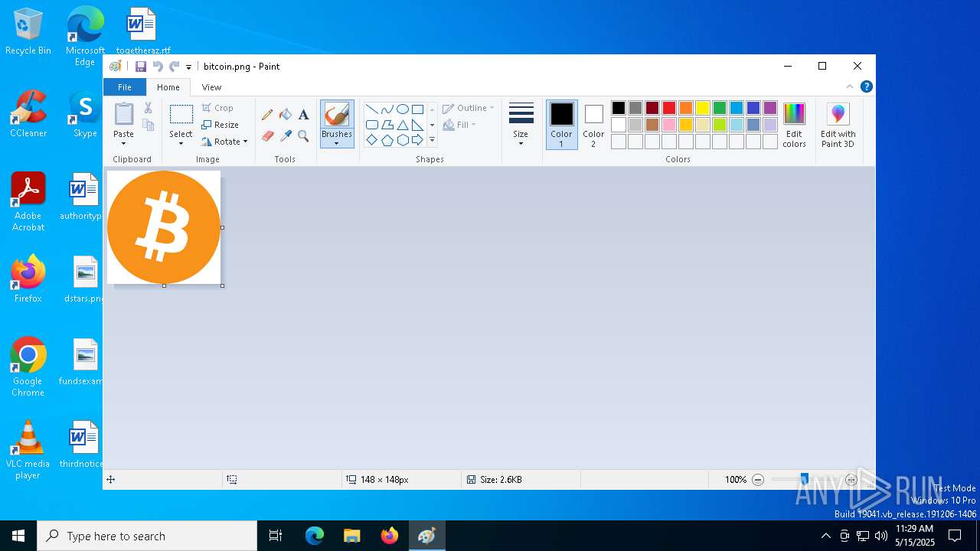Open the File menu
Image resolution: width=980 pixels, height=551 pixels.
pyautogui.click(x=124, y=87)
